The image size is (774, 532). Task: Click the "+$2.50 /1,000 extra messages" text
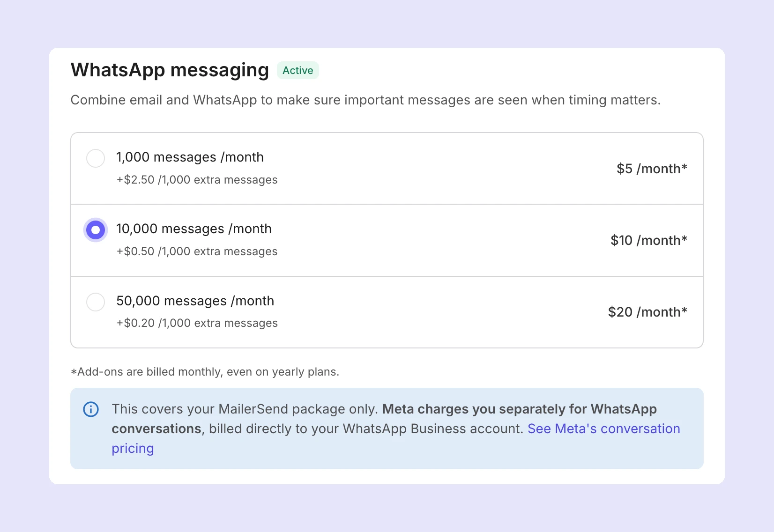click(197, 180)
